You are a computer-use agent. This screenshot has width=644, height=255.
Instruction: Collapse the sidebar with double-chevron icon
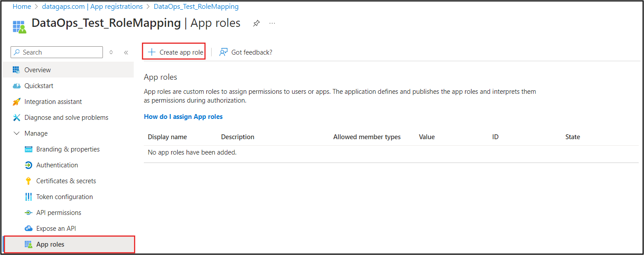click(x=126, y=52)
